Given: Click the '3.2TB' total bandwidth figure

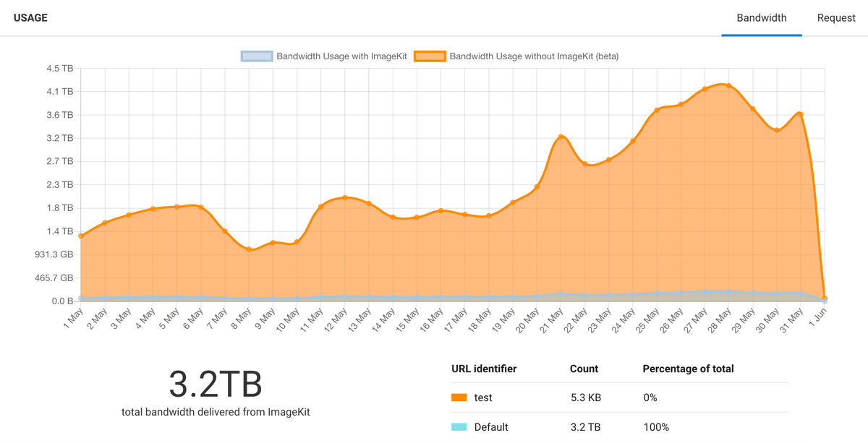Looking at the screenshot, I should point(215,383).
